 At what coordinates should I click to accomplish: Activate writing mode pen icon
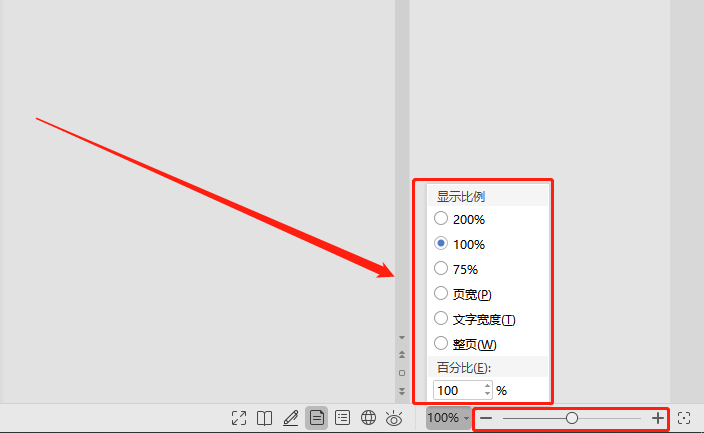pyautogui.click(x=290, y=418)
